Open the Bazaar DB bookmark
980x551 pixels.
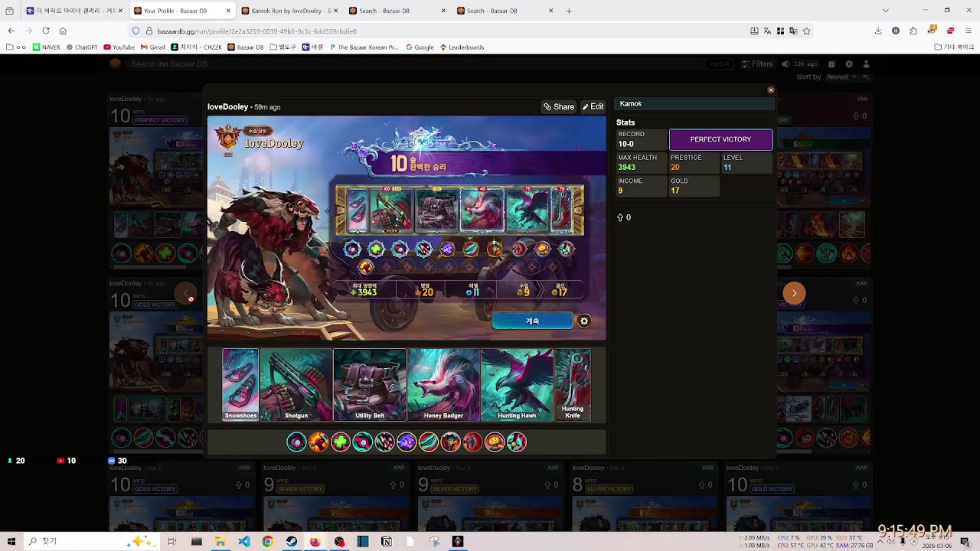tap(246, 47)
